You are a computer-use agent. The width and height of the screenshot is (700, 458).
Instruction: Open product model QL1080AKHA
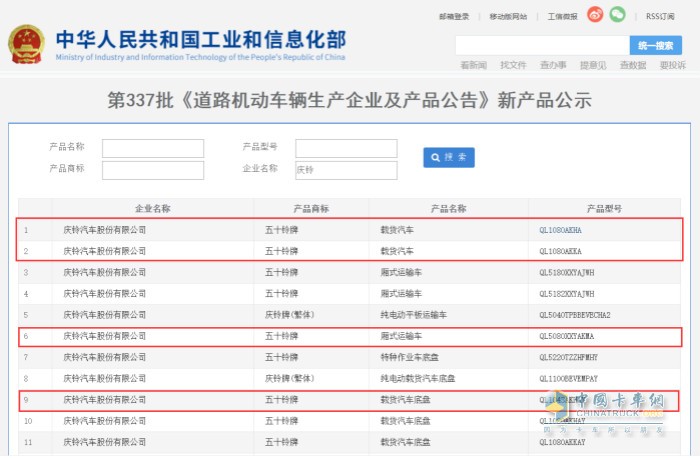[x=560, y=230]
